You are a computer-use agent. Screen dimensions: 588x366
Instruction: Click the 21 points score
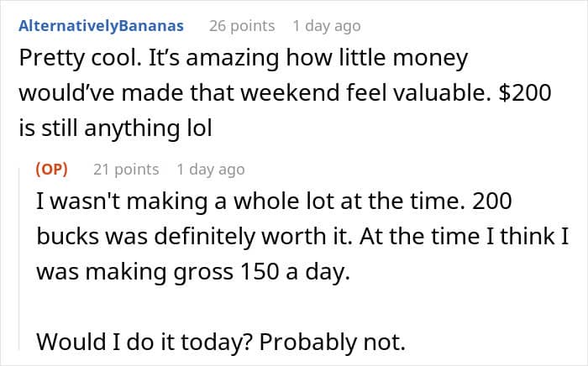(126, 170)
